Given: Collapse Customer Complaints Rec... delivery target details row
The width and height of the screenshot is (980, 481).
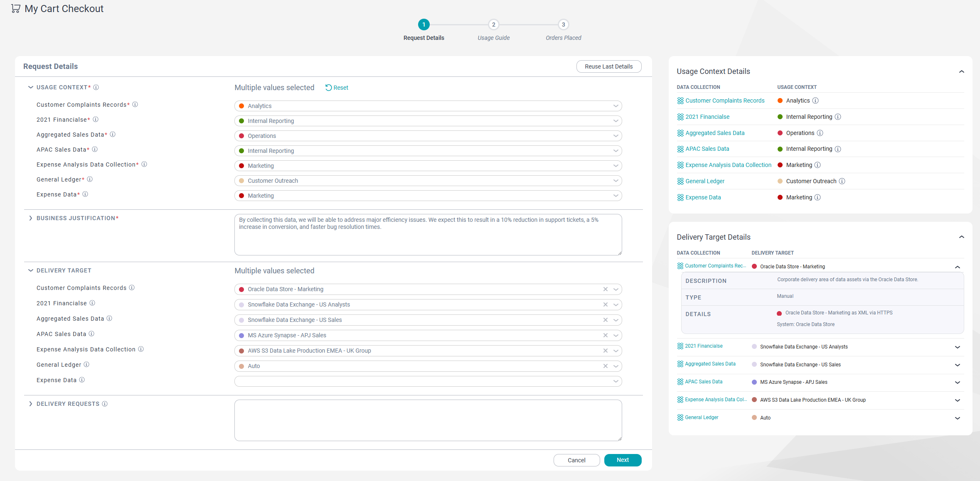Looking at the screenshot, I should point(958,267).
